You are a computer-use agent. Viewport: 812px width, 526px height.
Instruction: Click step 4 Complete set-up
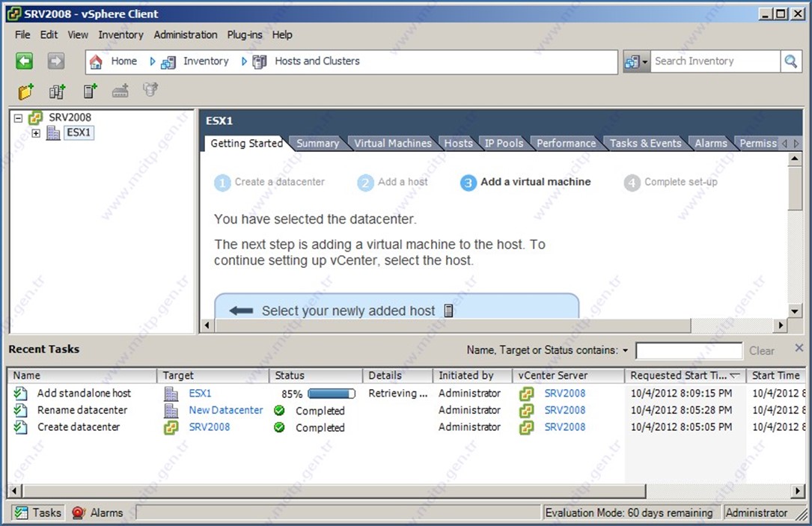671,183
